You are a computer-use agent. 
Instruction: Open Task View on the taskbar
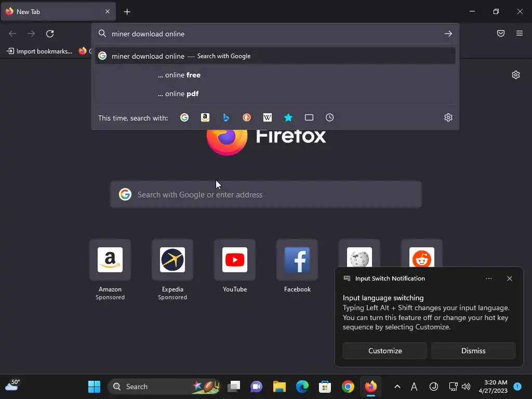(x=234, y=387)
